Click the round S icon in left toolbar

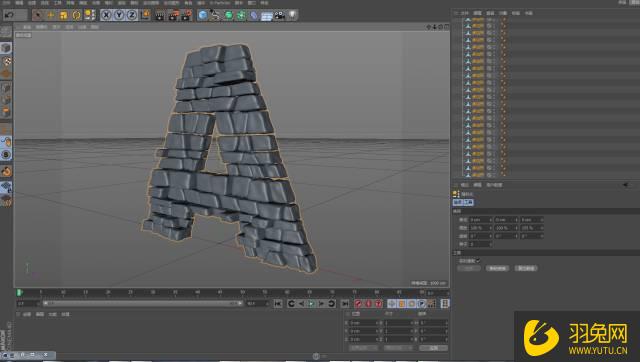pos(6,155)
